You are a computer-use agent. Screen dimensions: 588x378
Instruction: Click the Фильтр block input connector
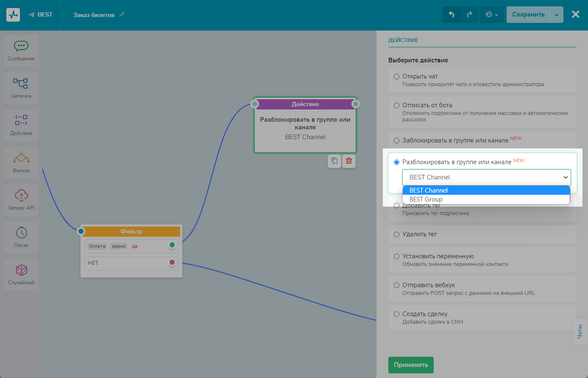pyautogui.click(x=81, y=231)
